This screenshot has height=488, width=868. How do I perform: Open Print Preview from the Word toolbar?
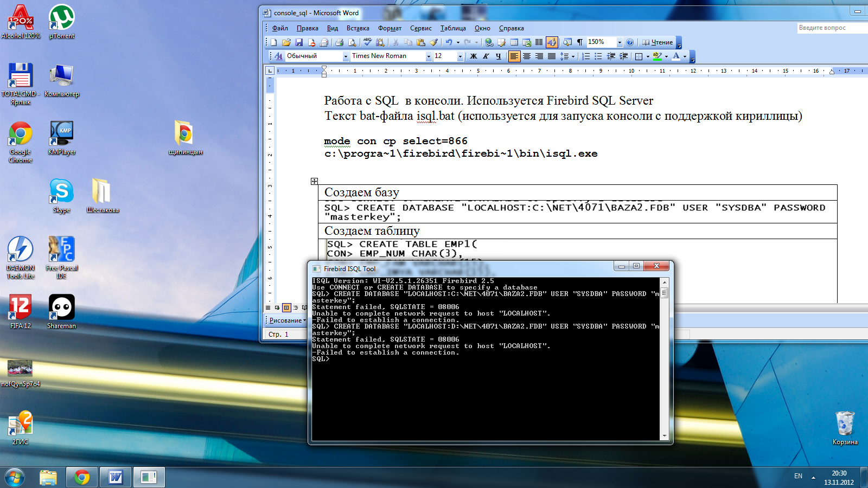pyautogui.click(x=352, y=42)
